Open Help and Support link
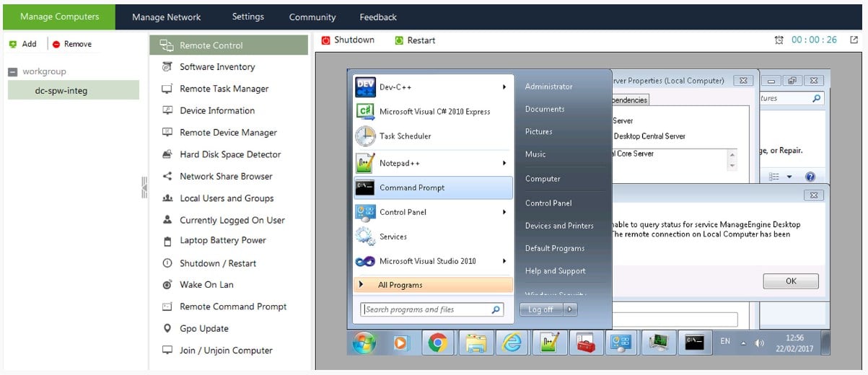The width and height of the screenshot is (868, 375). pyautogui.click(x=556, y=271)
